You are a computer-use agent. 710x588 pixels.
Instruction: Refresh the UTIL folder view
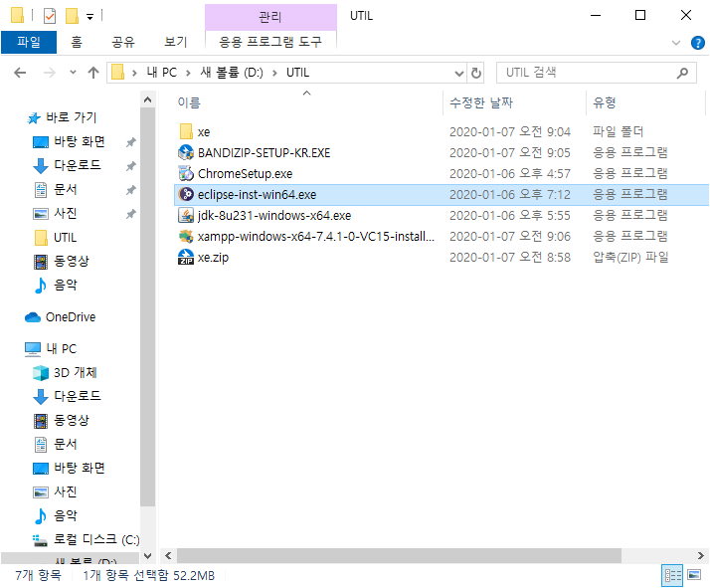476,73
